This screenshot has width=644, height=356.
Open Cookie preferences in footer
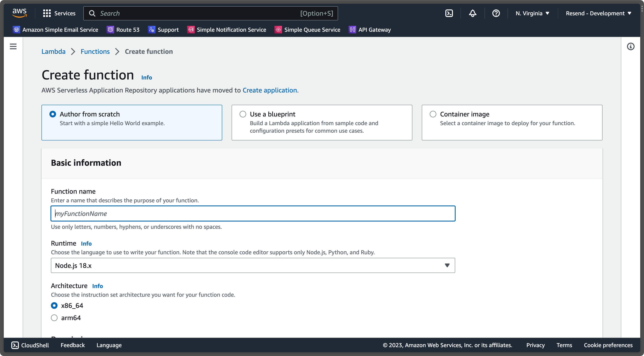click(608, 345)
